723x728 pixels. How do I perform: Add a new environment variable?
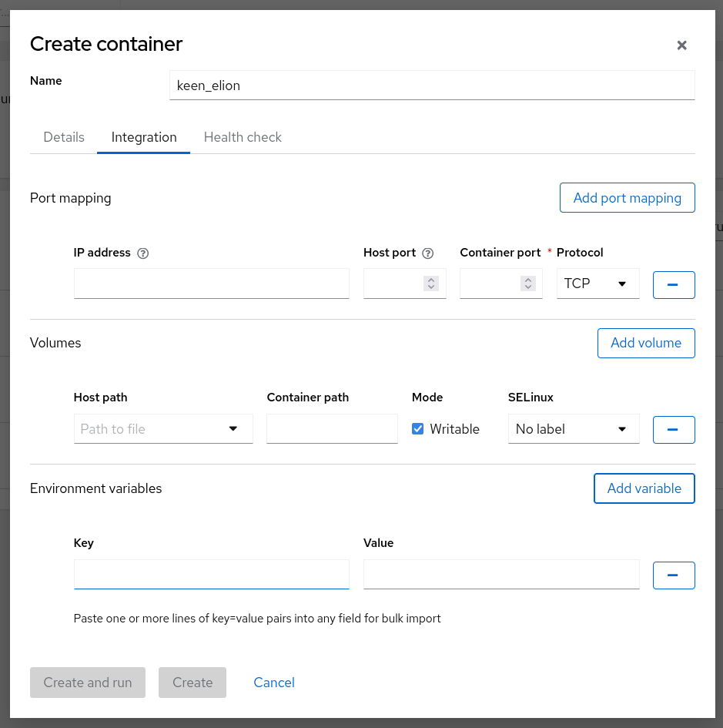(x=644, y=488)
